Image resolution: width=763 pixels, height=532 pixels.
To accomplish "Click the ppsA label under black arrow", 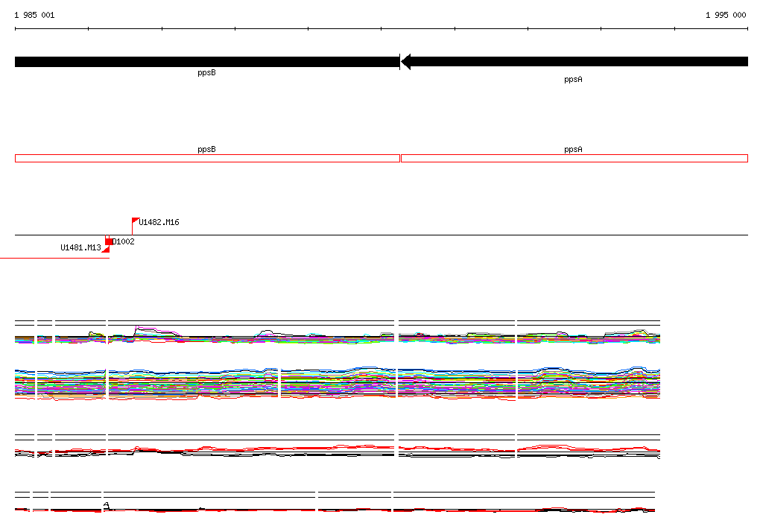I will (573, 80).
